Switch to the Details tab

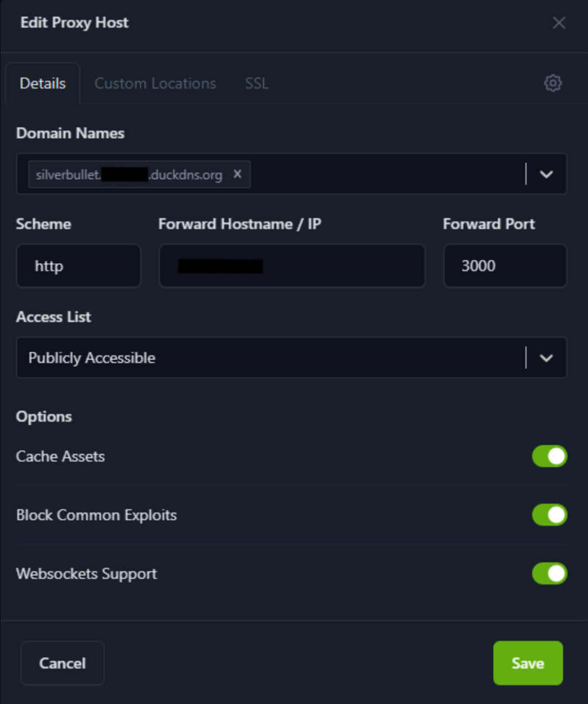click(x=43, y=84)
